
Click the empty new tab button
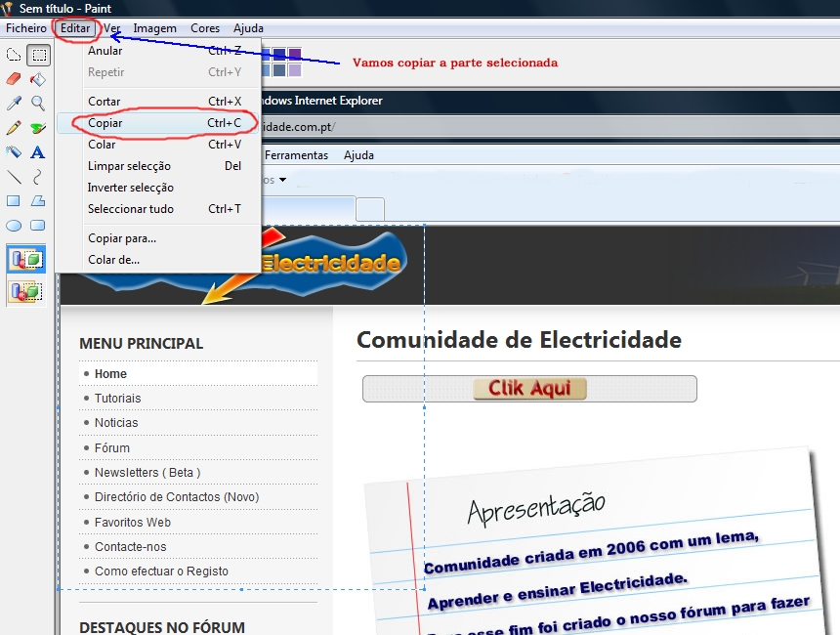point(370,209)
